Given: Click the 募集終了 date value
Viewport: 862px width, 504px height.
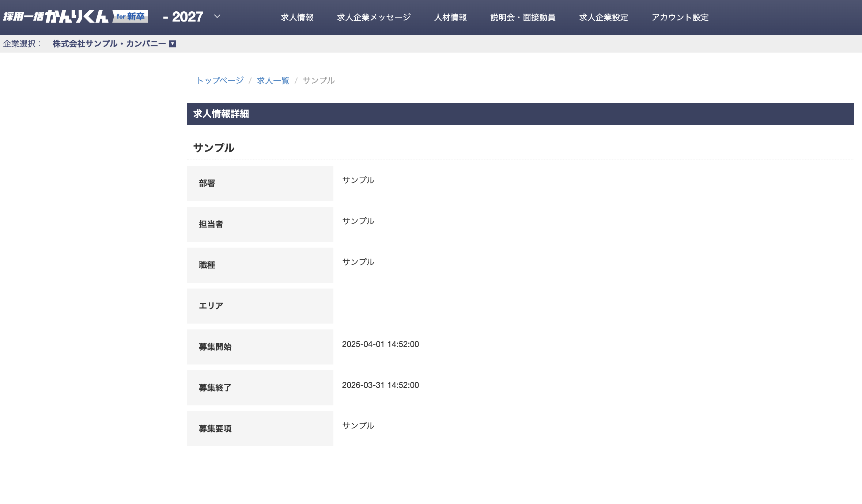Looking at the screenshot, I should [380, 385].
